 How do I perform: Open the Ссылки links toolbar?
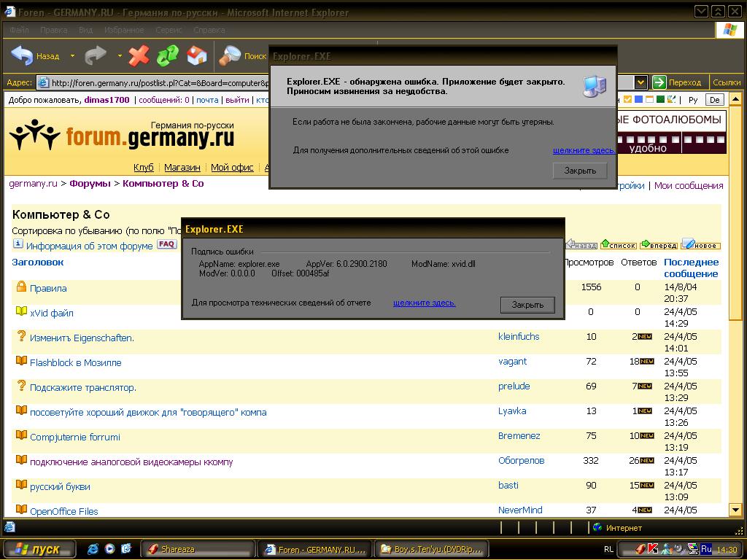727,82
